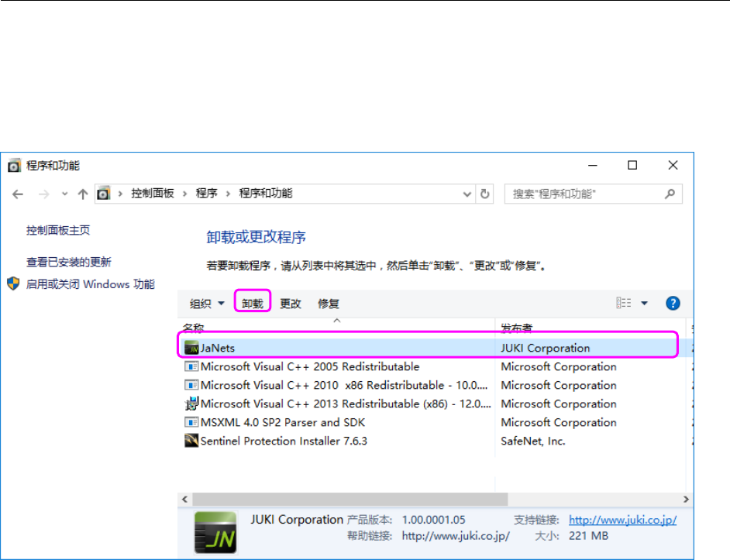Select Microsoft Visual C++ 2013 Redistributable (x86)
Image resolution: width=730 pixels, height=560 pixels.
(346, 404)
